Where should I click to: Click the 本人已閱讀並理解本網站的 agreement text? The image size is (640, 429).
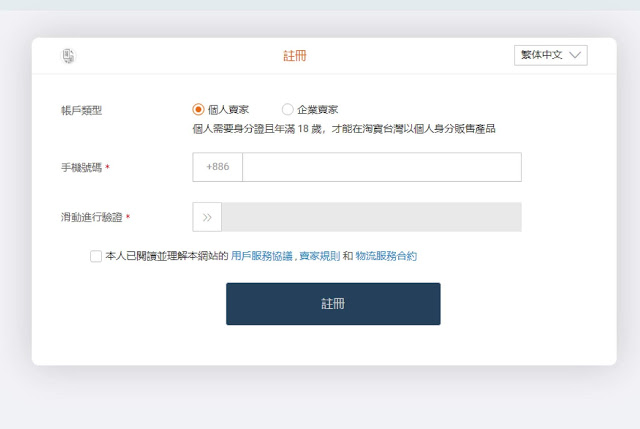[x=166, y=256]
